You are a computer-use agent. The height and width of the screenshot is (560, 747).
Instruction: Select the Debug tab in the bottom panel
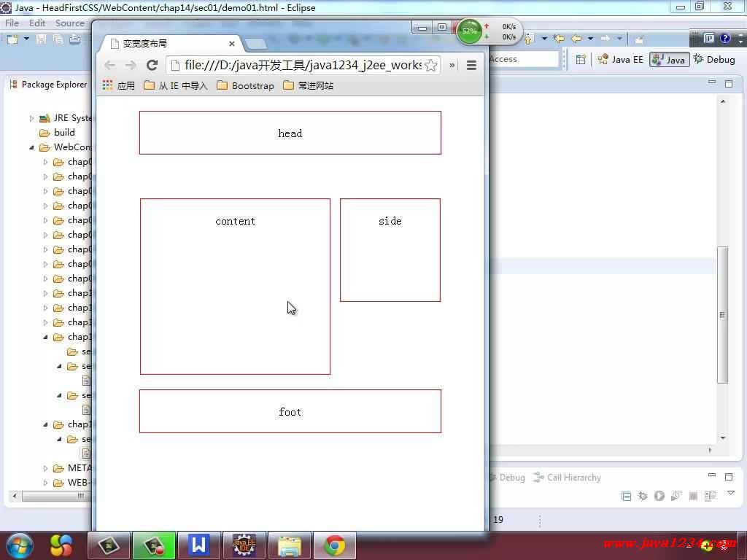(x=508, y=477)
